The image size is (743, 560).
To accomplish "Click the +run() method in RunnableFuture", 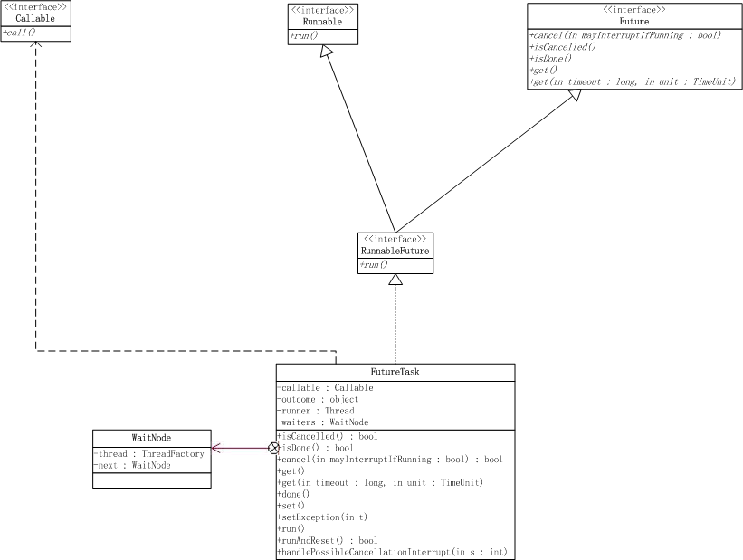I will coord(374,265).
